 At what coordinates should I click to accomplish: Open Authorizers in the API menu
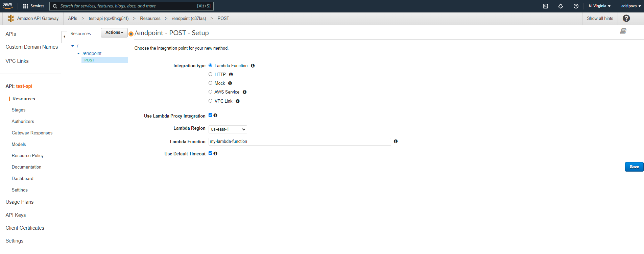pos(23,122)
